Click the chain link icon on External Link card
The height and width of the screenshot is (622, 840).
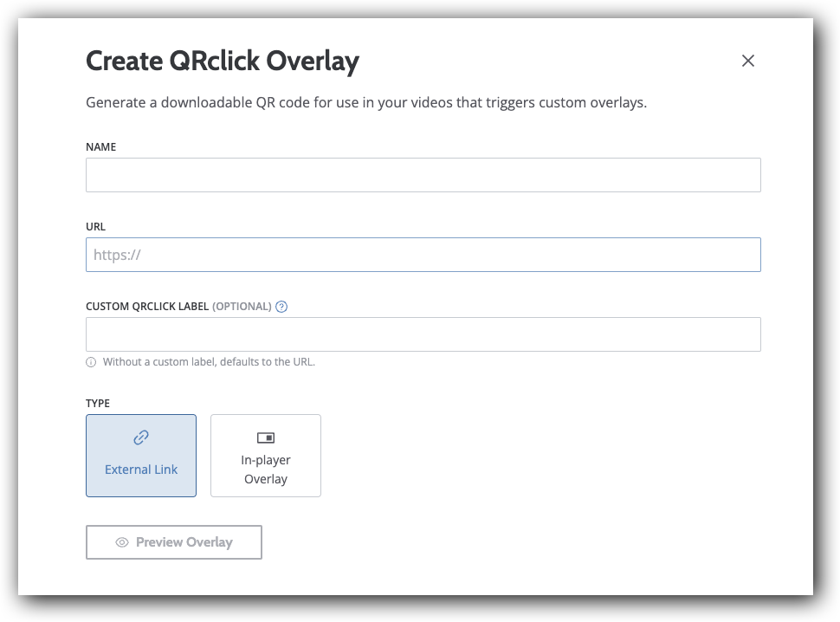[141, 437]
